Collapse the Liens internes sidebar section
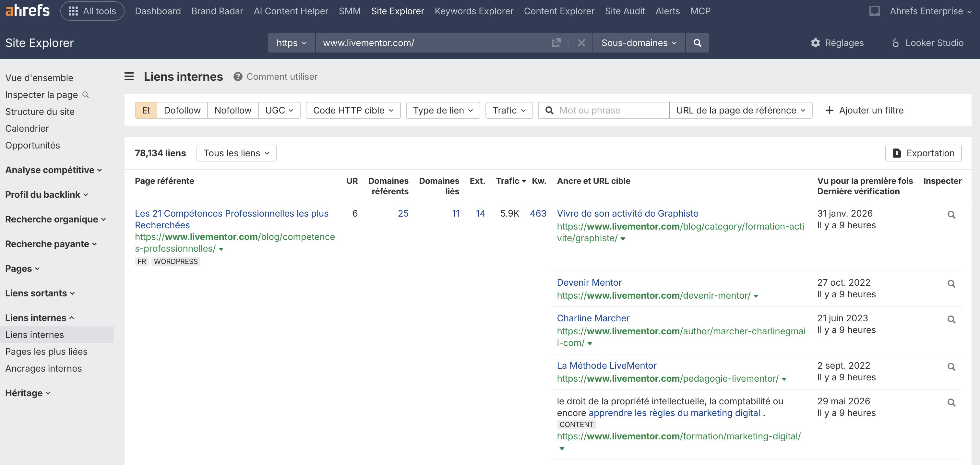This screenshot has height=465, width=980. pyautogui.click(x=40, y=318)
